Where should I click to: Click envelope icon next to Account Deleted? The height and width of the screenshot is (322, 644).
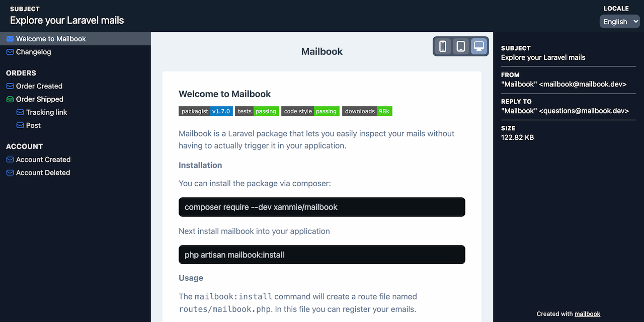(10, 173)
